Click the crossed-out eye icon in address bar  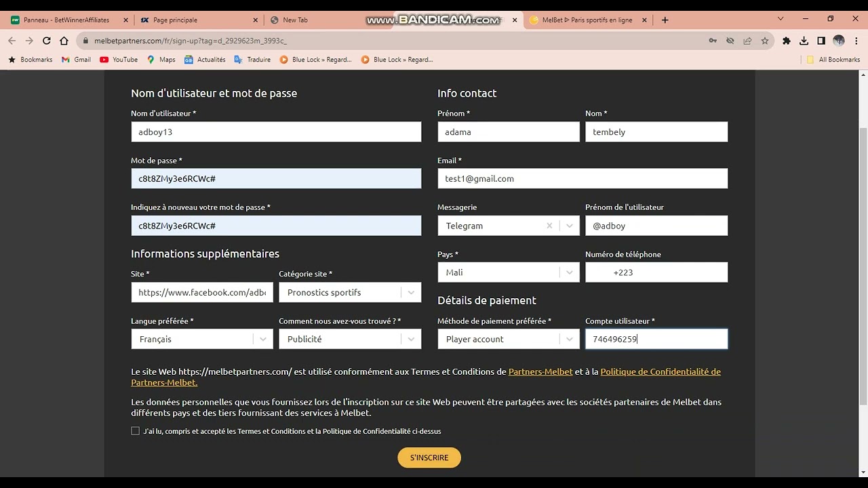pyautogui.click(x=730, y=41)
